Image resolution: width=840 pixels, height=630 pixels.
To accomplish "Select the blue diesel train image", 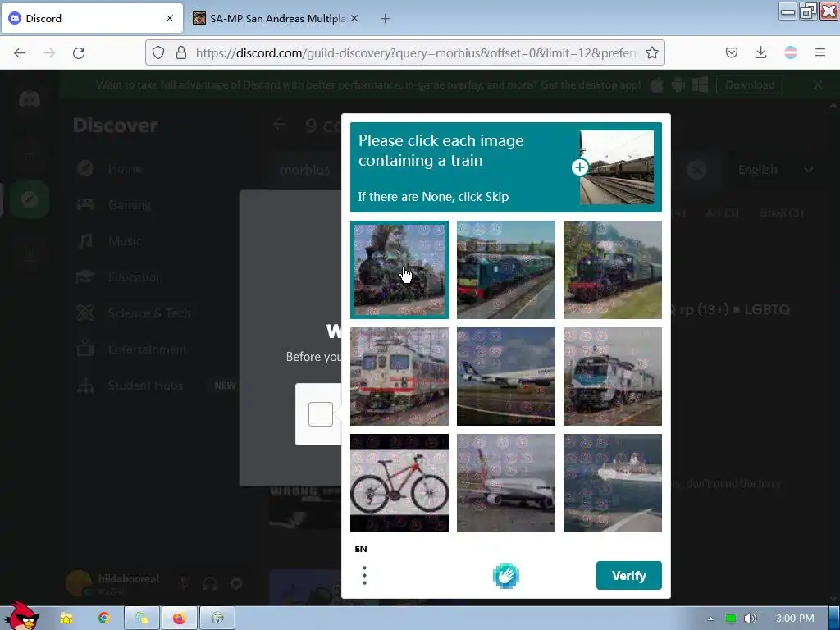I will click(505, 269).
